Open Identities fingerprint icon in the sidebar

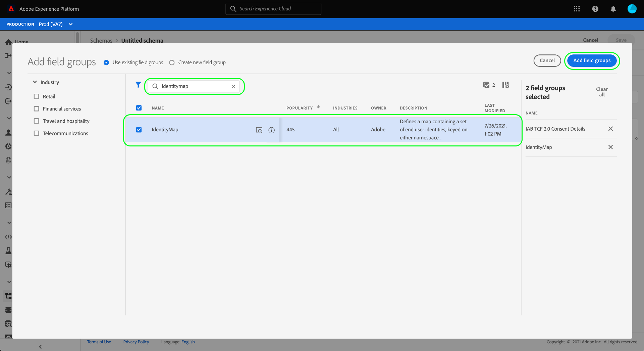[8, 160]
